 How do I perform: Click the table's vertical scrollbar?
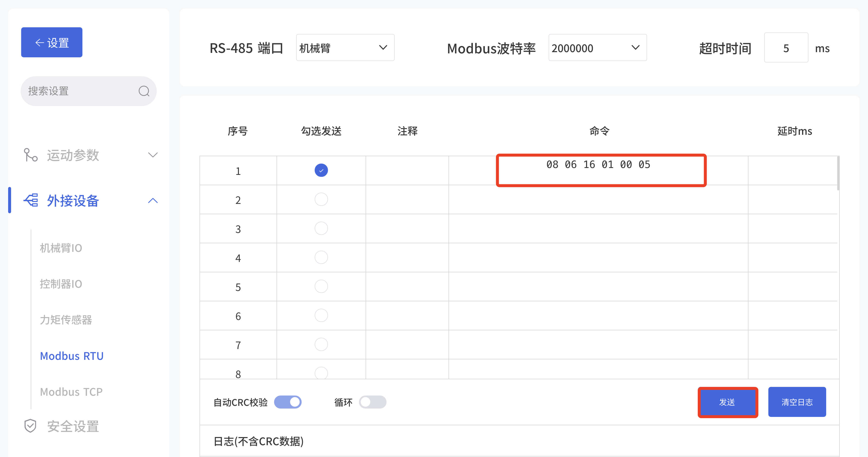coord(838,173)
